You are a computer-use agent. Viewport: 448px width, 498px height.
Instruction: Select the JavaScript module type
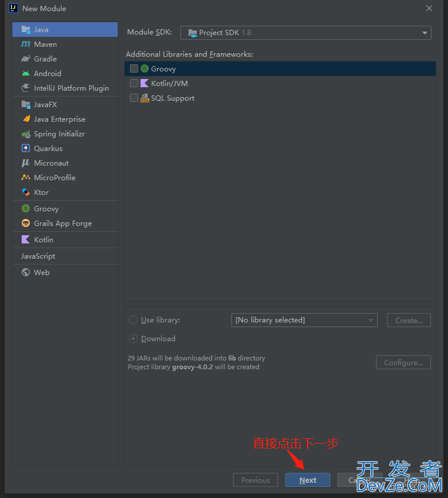[x=65, y=256]
